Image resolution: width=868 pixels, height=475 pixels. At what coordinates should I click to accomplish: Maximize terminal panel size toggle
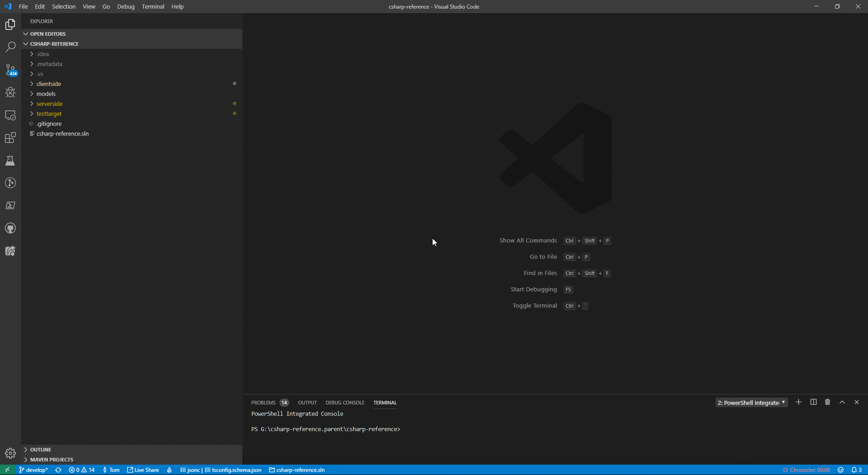[842, 402]
